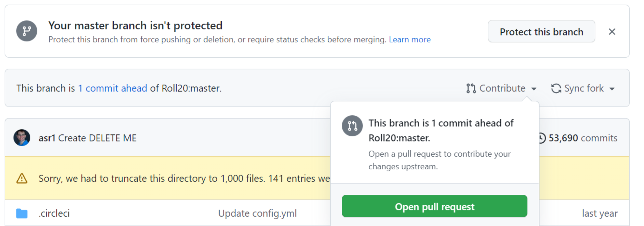
Task: Click Protect this branch button
Action: (x=541, y=31)
